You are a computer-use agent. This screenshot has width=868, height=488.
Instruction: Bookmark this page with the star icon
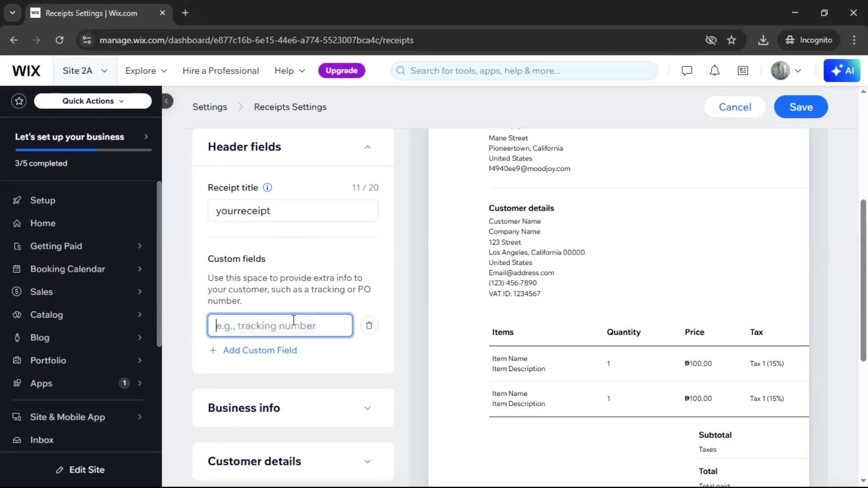pos(731,40)
